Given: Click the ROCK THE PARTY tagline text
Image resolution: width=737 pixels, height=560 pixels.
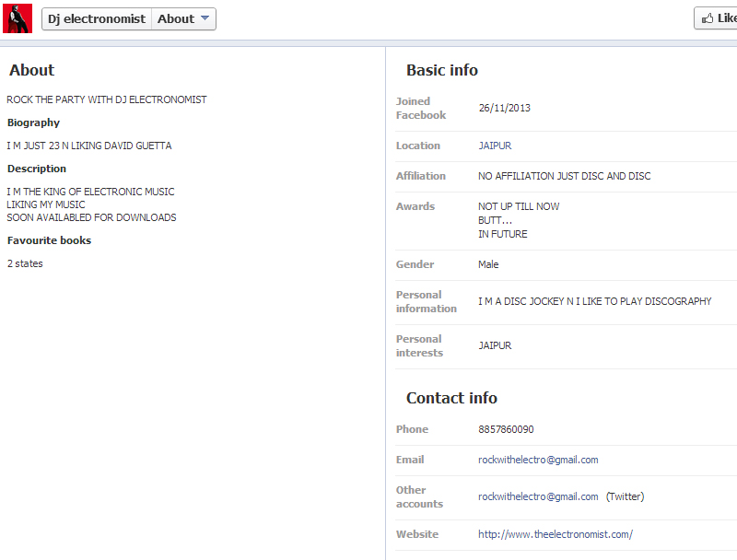Looking at the screenshot, I should coord(107,99).
